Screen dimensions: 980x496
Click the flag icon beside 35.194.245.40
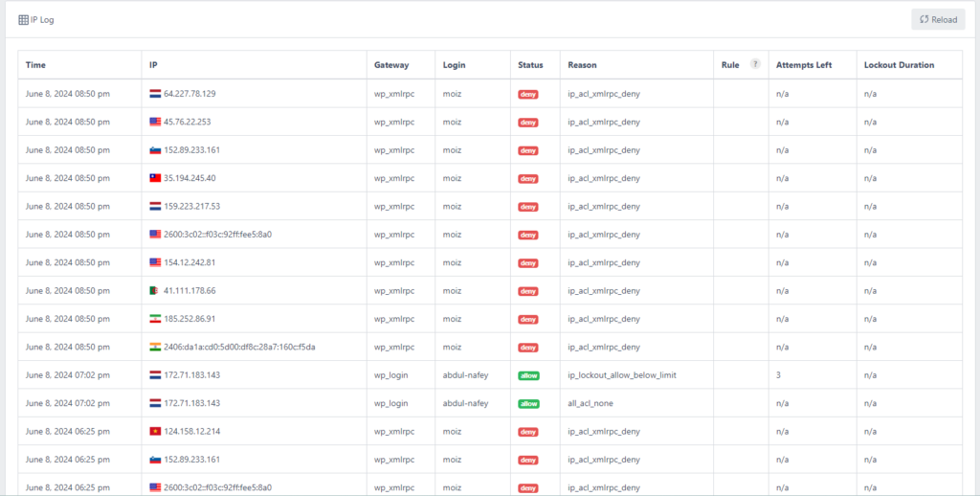(155, 178)
